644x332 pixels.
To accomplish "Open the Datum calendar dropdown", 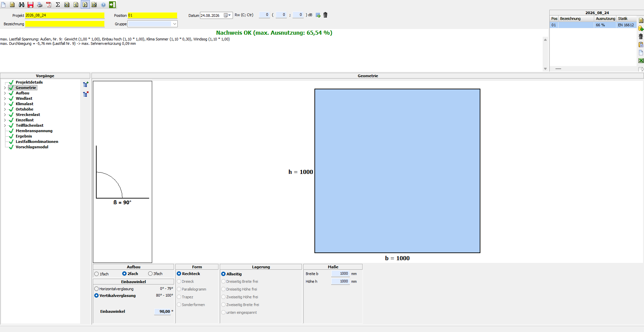I will (x=228, y=16).
